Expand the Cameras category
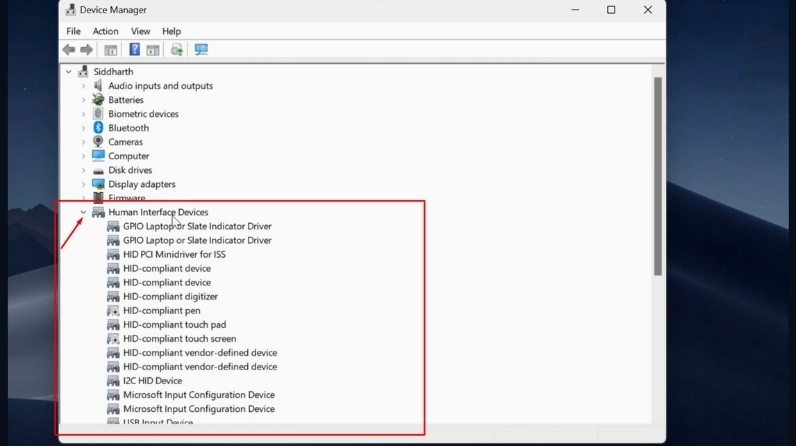 [83, 142]
